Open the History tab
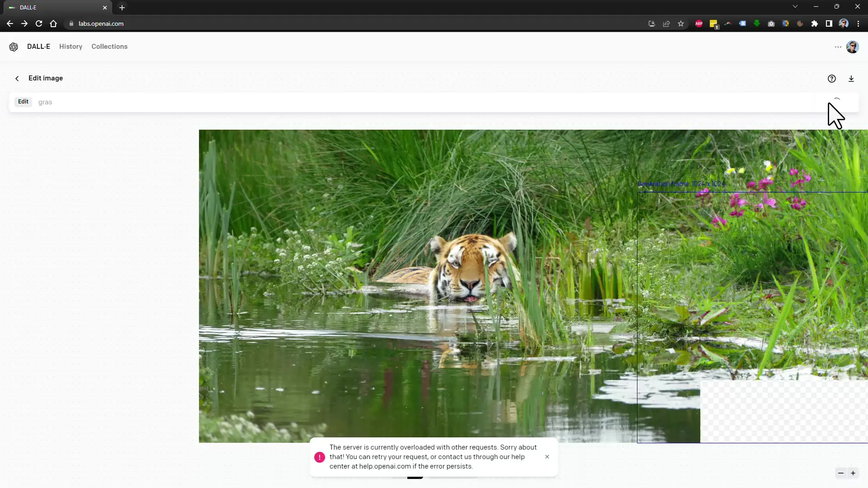 (x=71, y=46)
